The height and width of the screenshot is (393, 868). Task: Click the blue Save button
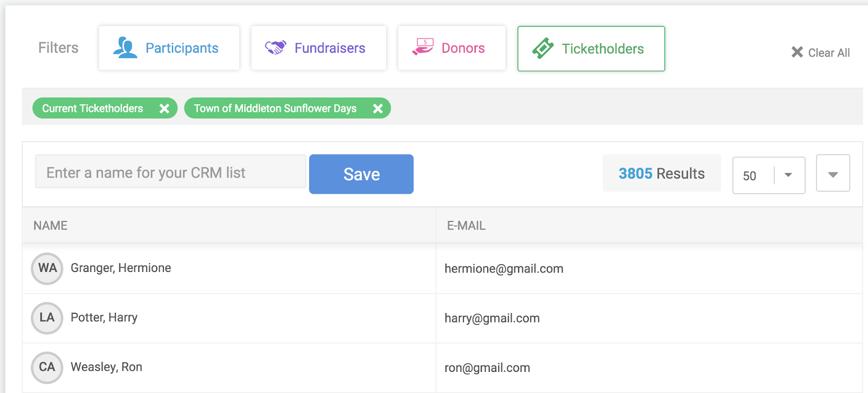click(361, 174)
